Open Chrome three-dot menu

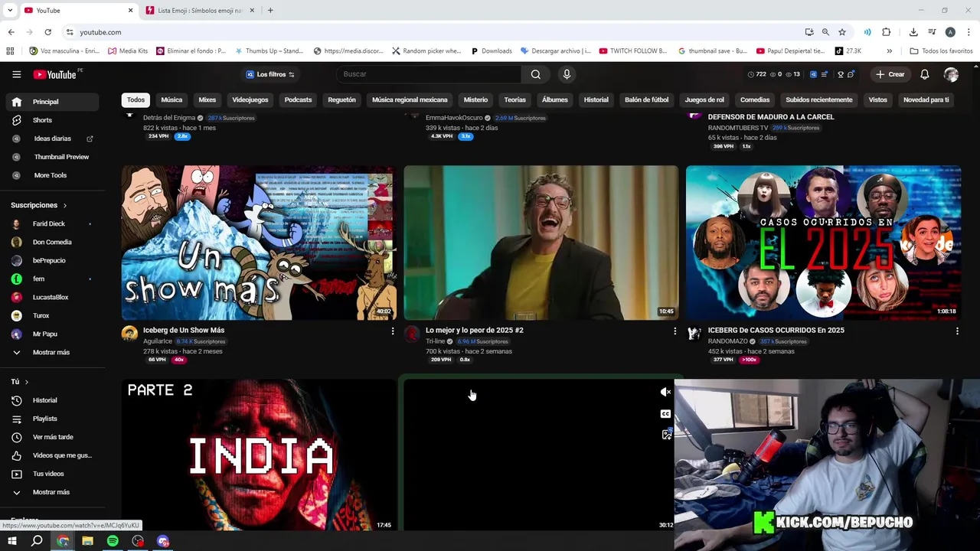point(969,32)
